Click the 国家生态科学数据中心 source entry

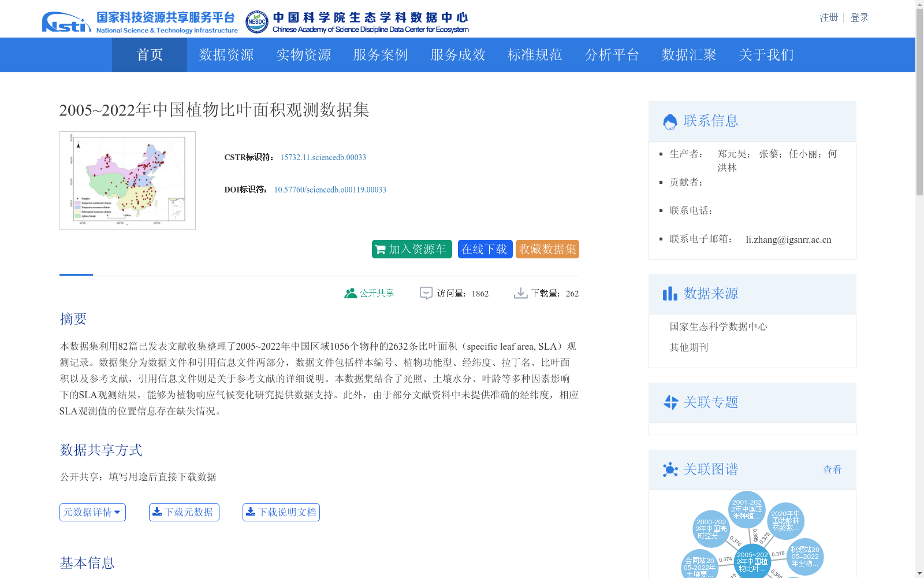[x=718, y=327]
